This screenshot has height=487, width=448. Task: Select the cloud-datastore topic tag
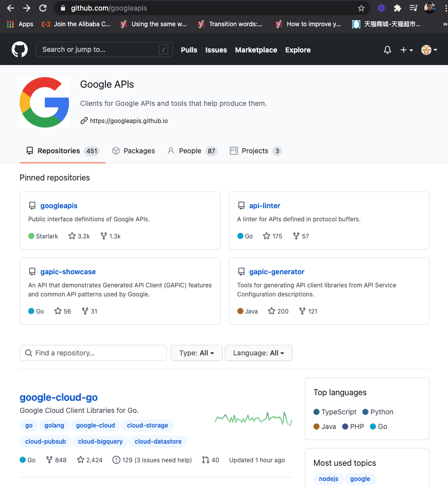(158, 442)
